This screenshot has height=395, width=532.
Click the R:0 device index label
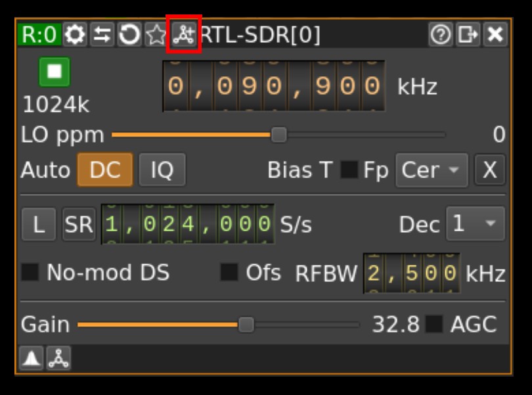pyautogui.click(x=39, y=34)
